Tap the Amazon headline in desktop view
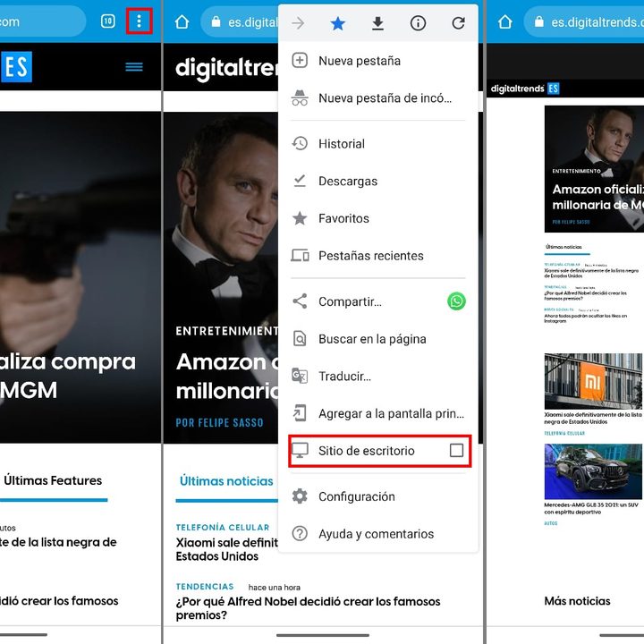The width and height of the screenshot is (644, 644). pyautogui.click(x=598, y=197)
